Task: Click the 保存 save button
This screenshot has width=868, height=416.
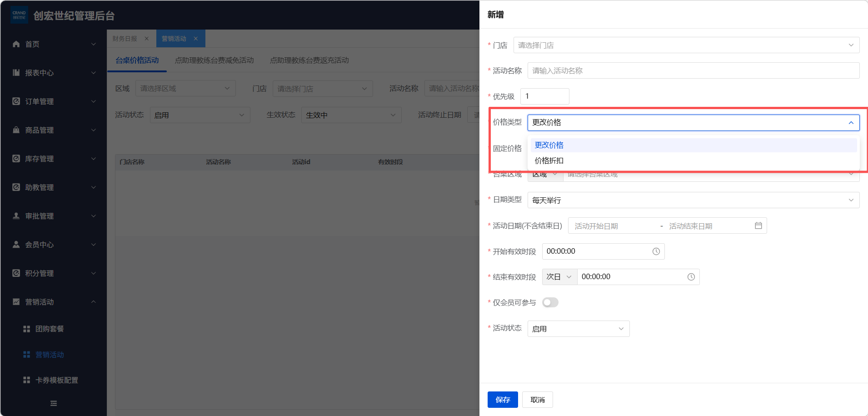Action: click(503, 400)
